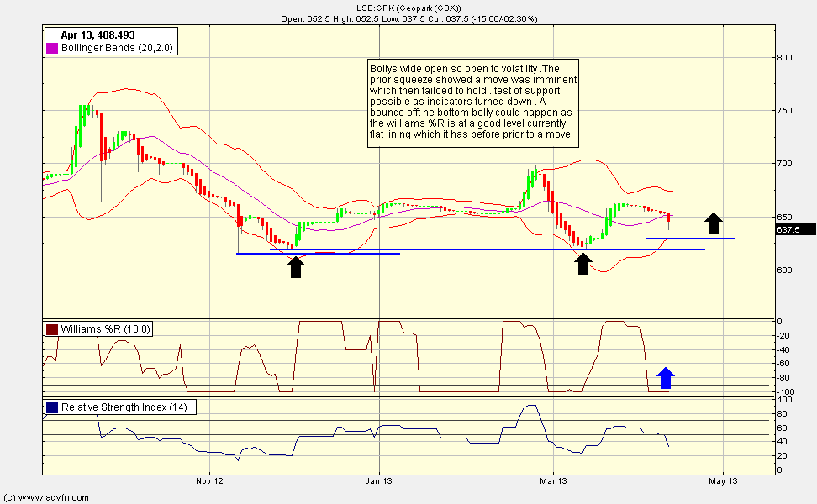The image size is (817, 504).
Task: Click the Nov 12 date axis label
Action: click(x=209, y=481)
